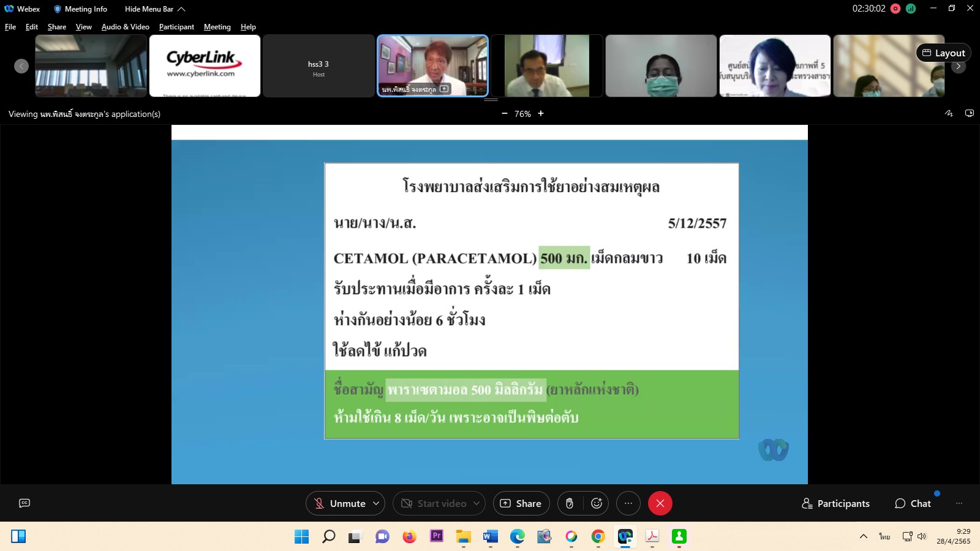The height and width of the screenshot is (551, 980).
Task: Open the Participant menu
Action: [176, 27]
